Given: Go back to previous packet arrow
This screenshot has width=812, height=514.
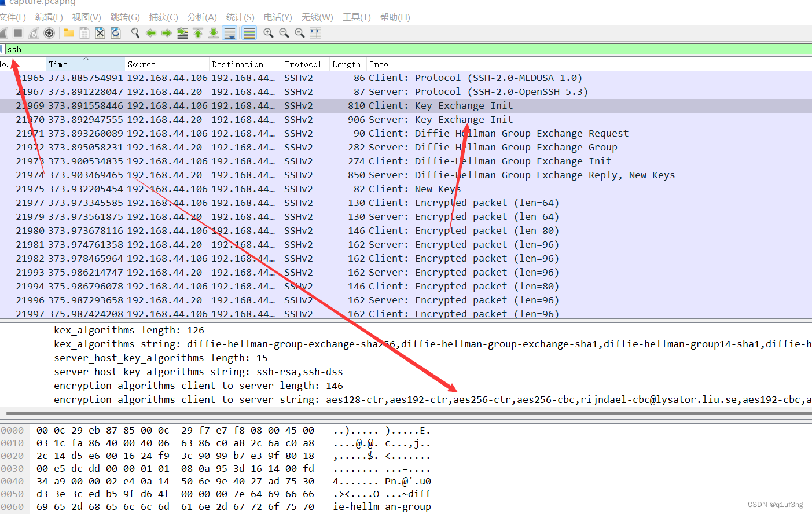Looking at the screenshot, I should (x=151, y=33).
